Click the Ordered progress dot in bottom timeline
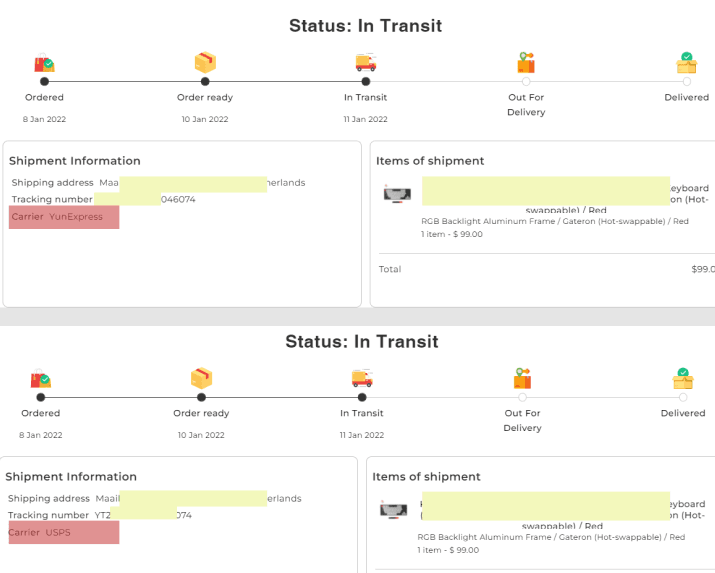This screenshot has width=715, height=573. click(41, 397)
